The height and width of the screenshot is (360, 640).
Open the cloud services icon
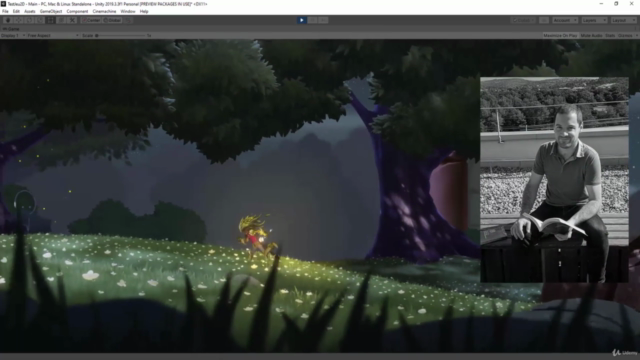[x=544, y=20]
